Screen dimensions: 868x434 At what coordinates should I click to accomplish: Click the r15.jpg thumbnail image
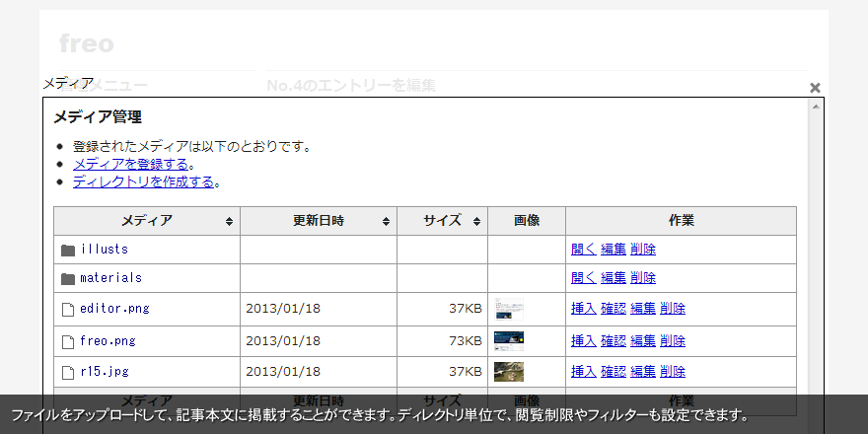(x=509, y=372)
